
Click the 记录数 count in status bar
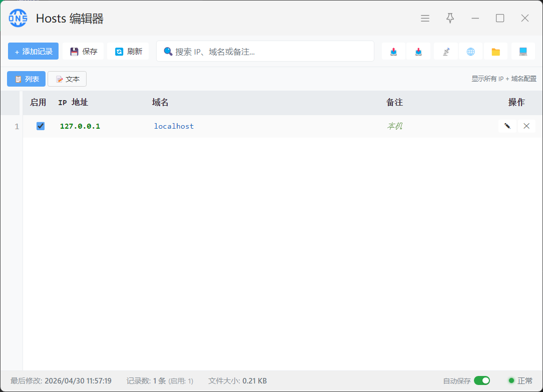(x=160, y=381)
